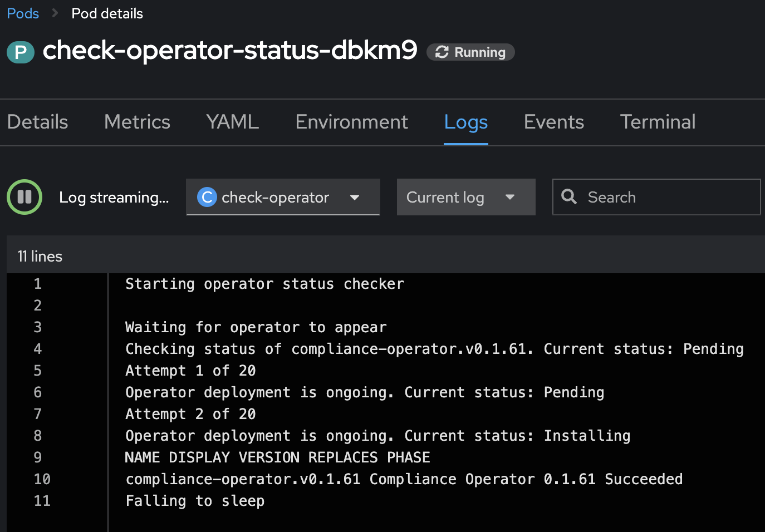Viewport: 765px width, 532px height.
Task: Open the check-operator container dropdown
Action: pos(283,197)
